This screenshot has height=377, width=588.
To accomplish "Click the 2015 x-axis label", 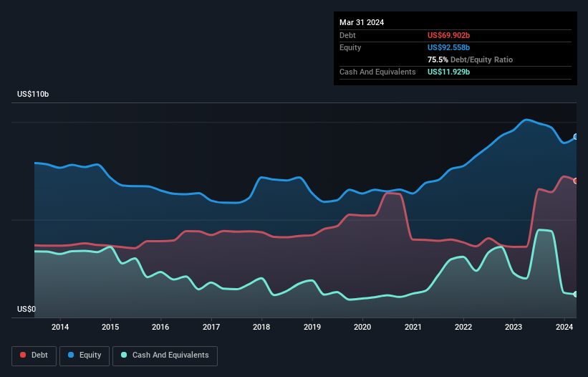I will (110, 327).
